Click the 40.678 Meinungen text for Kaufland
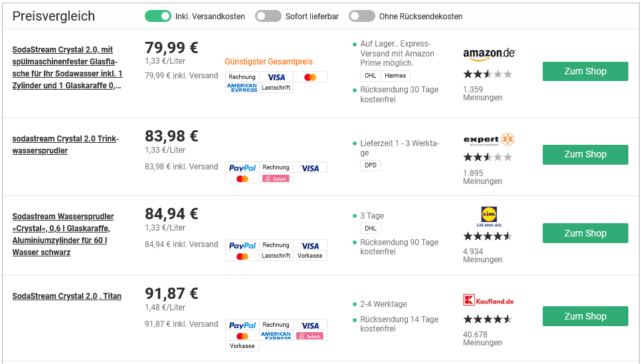 click(x=482, y=339)
